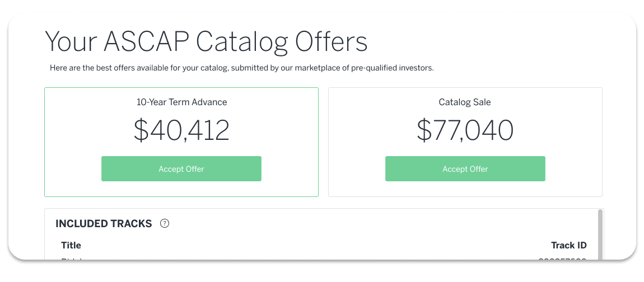Select the Catalog Sale offer card
The height and width of the screenshot is (282, 644).
[x=465, y=142]
